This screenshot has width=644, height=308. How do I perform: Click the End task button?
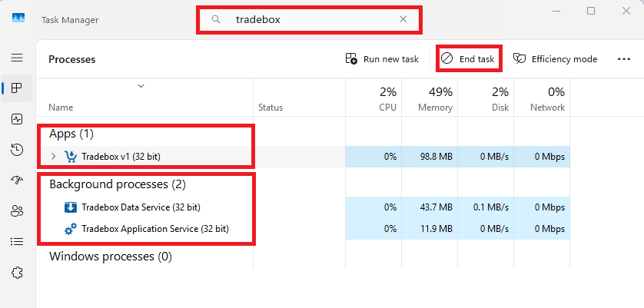(469, 59)
